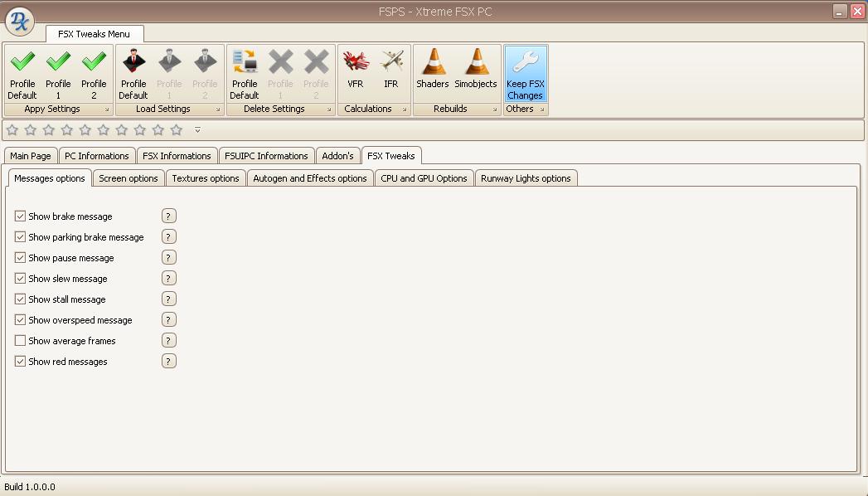
Task: Run the IFR calculation
Action: click(x=391, y=74)
